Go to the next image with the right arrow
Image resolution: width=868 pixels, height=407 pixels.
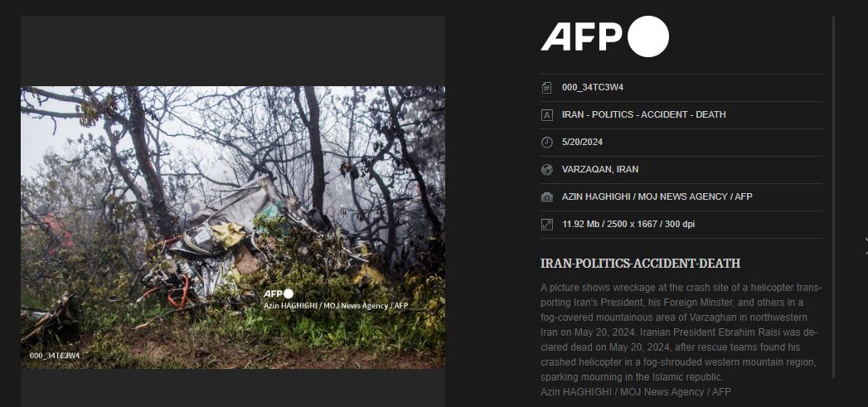pos(866,243)
